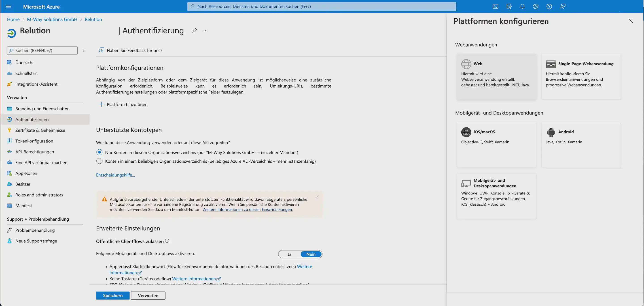Select iOS/macOS platform tile
The image size is (644, 306).
pos(496,144)
